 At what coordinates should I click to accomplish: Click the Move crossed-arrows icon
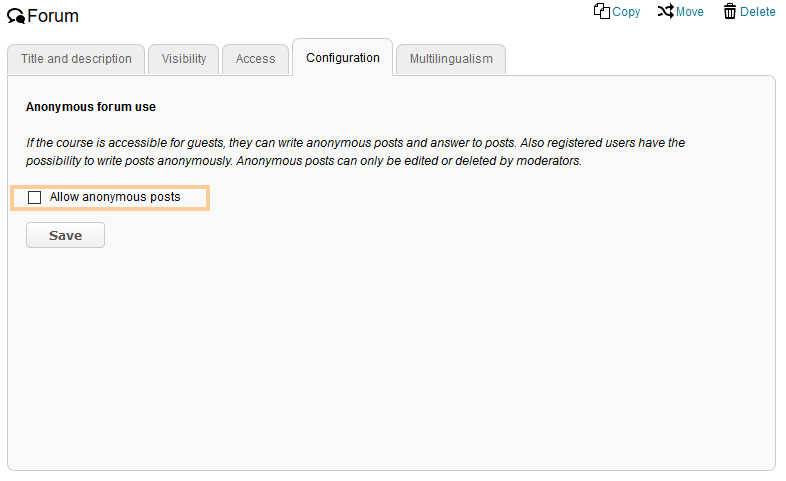(665, 11)
